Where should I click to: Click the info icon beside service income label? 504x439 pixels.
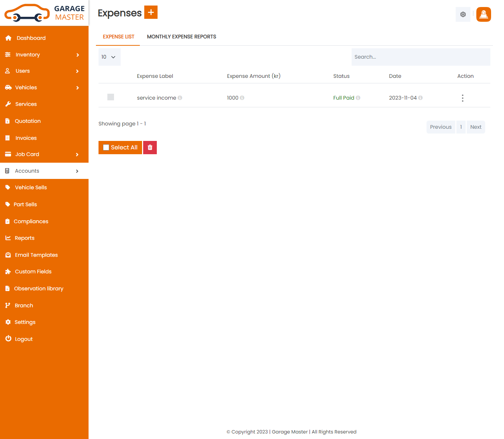(x=180, y=98)
